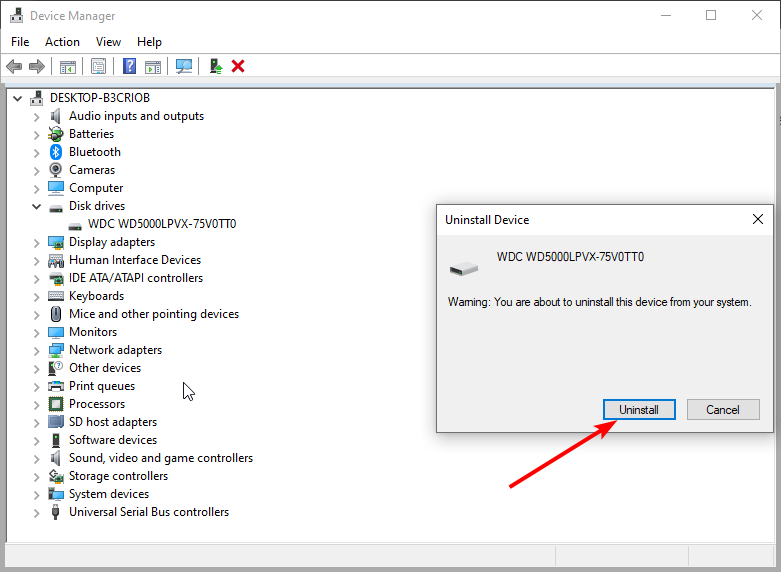Open the View menu
This screenshot has height=572, width=781.
tap(108, 42)
